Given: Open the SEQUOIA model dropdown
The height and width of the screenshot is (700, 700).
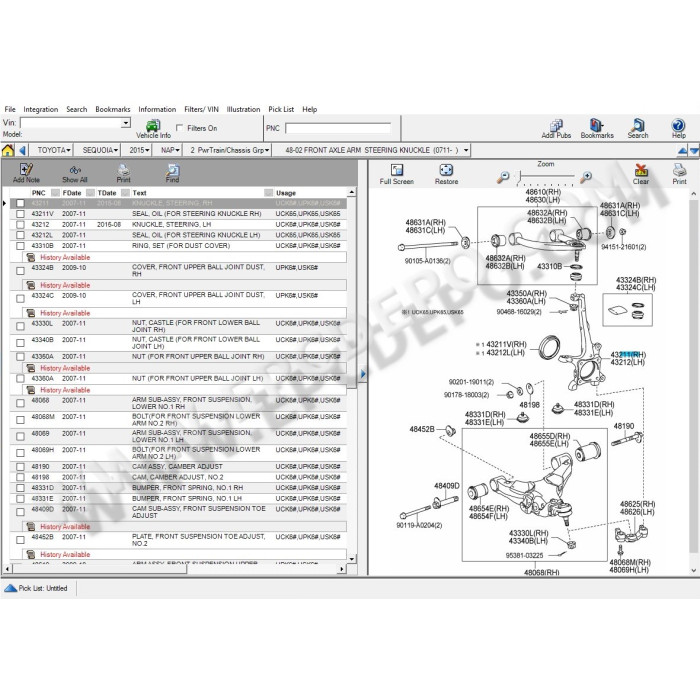Looking at the screenshot, I should [x=100, y=150].
